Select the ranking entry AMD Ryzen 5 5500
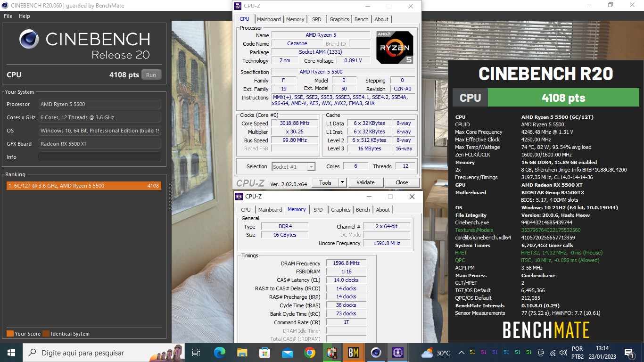Screen dimensions: 644x362 (83, 186)
